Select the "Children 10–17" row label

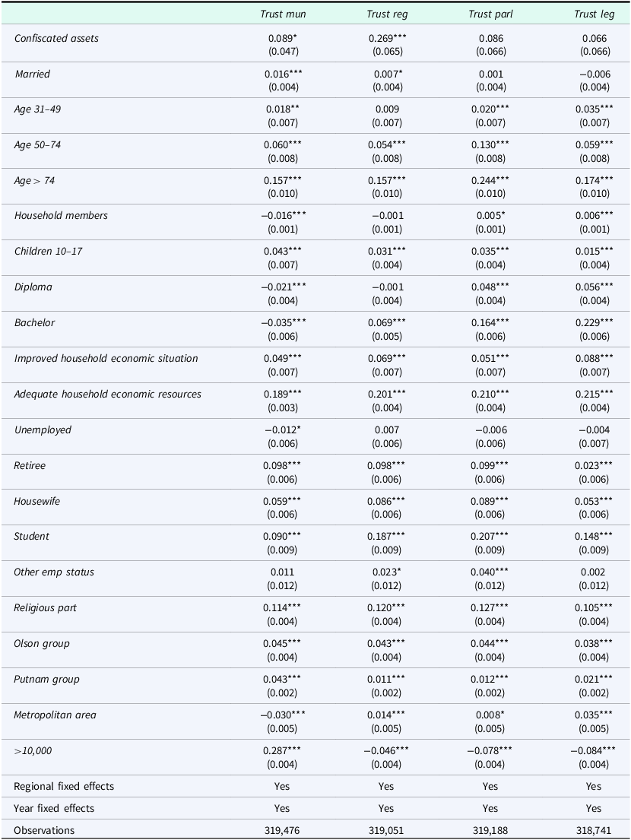(48, 251)
